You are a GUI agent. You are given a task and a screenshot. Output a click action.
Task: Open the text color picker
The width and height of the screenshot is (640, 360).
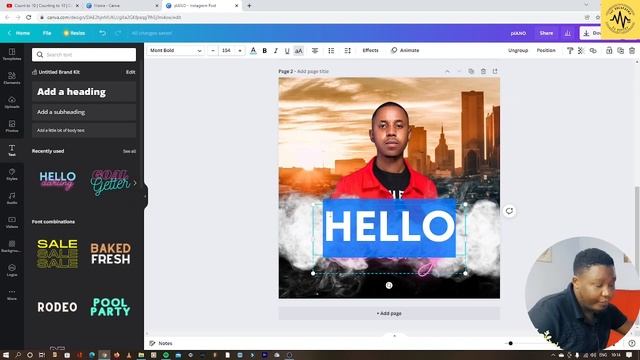pyautogui.click(x=253, y=51)
